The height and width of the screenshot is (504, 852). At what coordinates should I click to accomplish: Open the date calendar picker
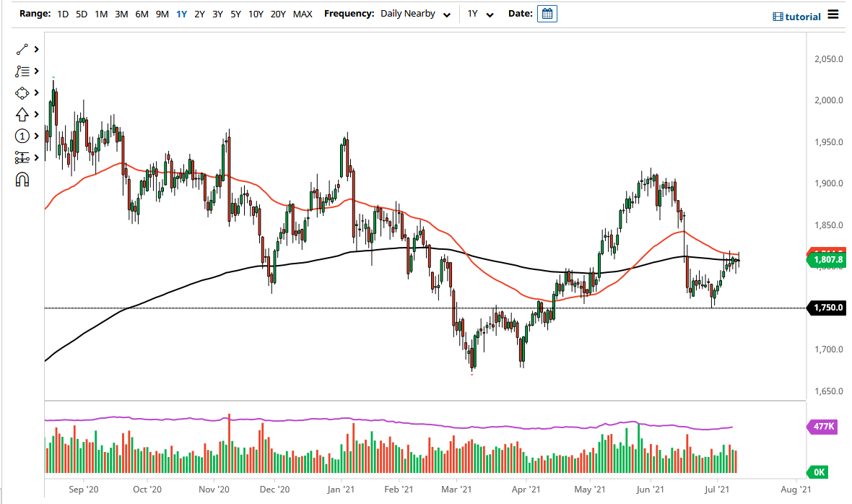coord(547,14)
